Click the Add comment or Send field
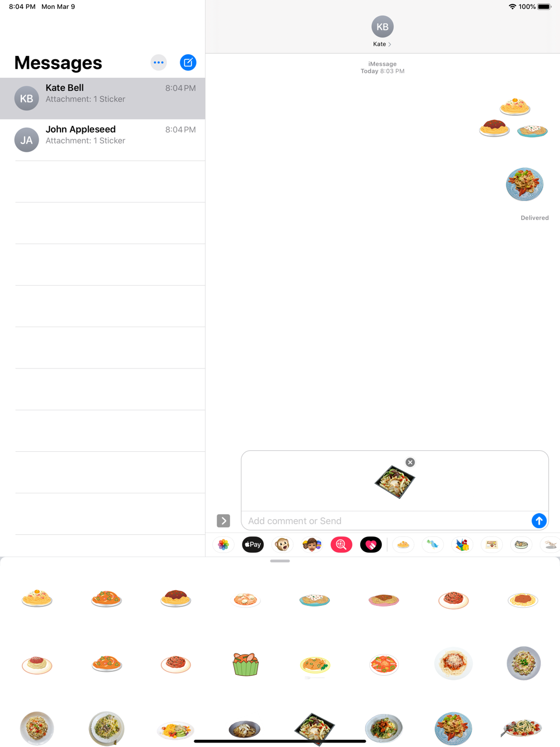 386,521
